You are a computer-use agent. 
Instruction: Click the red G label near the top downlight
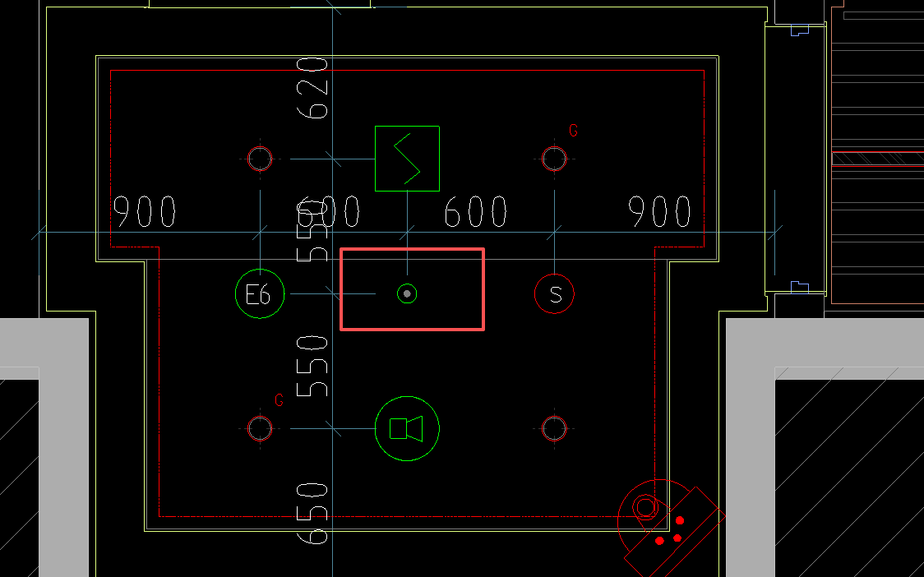pyautogui.click(x=573, y=130)
